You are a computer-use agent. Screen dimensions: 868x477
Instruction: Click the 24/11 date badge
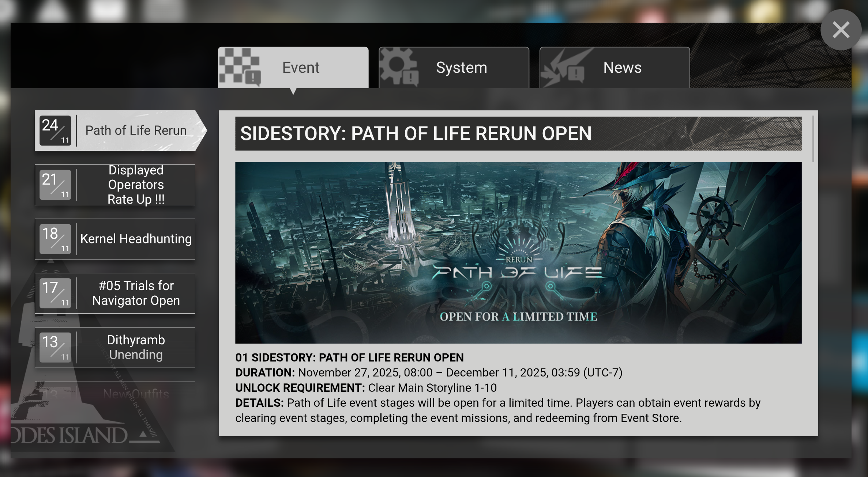tap(55, 130)
